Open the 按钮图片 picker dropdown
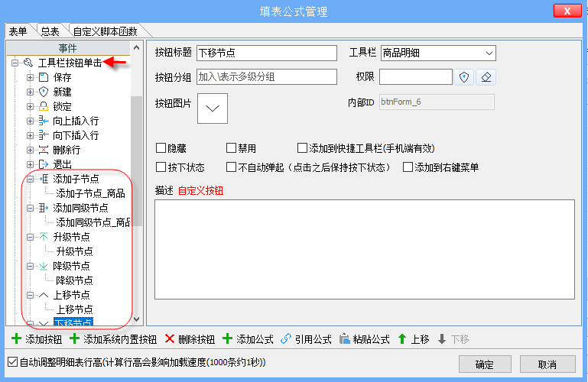Screen dimensions: 588x382 (213, 108)
